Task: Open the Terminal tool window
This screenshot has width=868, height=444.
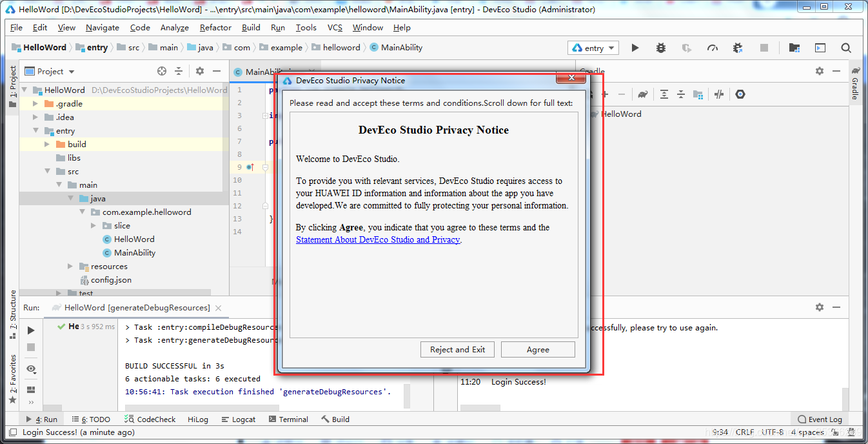Action: (288, 419)
